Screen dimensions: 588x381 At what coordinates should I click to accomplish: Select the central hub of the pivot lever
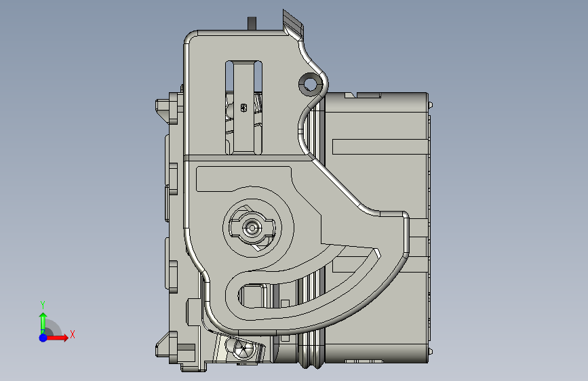252,228
